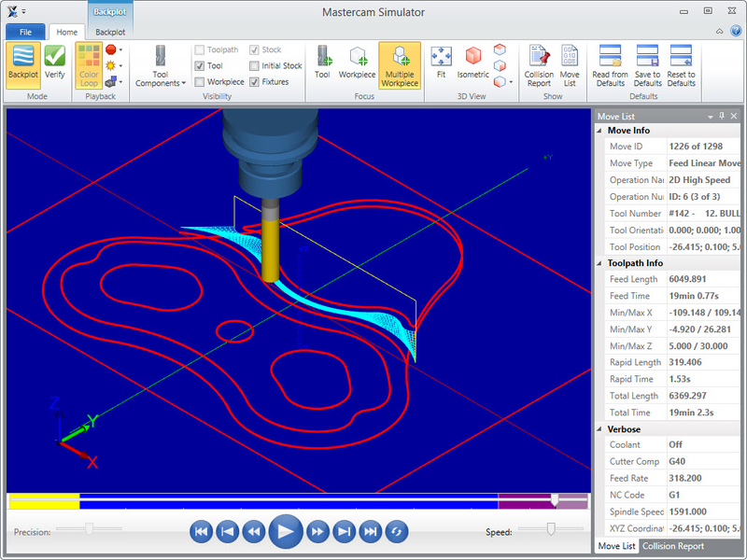Click the yellow segment of the timeline bar
The height and width of the screenshot is (560, 747).
pyautogui.click(x=44, y=501)
